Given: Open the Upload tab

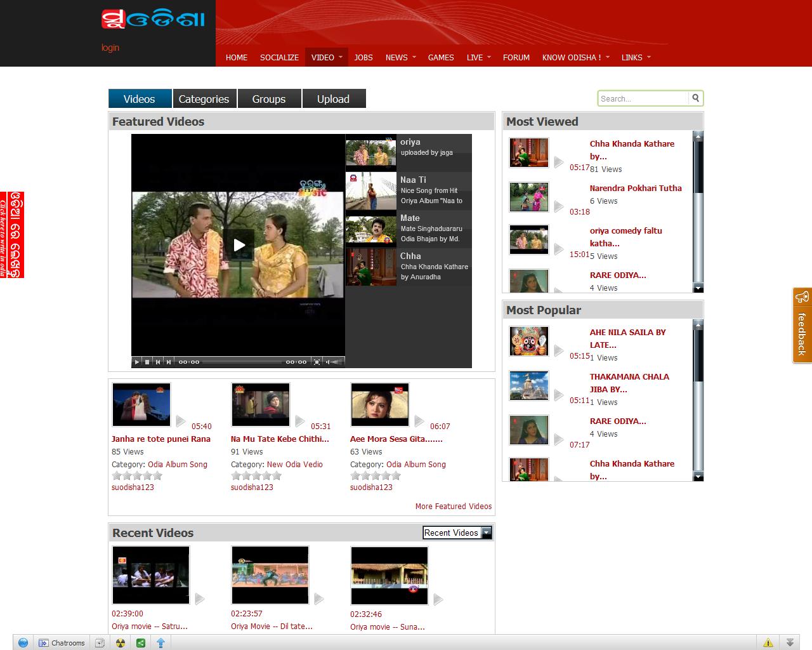Looking at the screenshot, I should pyautogui.click(x=333, y=99).
